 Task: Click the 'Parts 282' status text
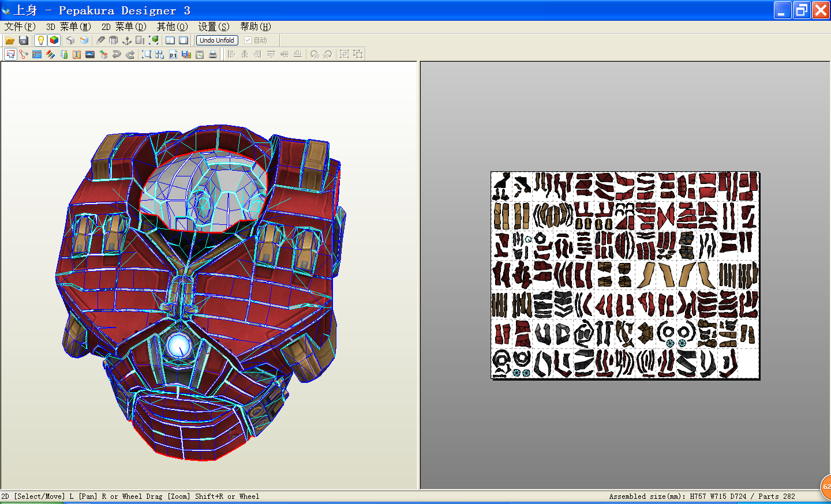coord(777,497)
